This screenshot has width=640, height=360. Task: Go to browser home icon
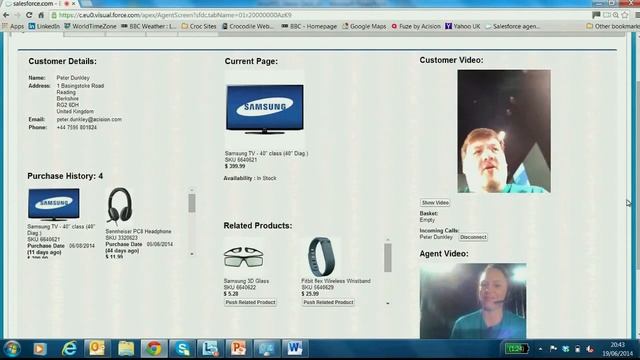click(41, 15)
